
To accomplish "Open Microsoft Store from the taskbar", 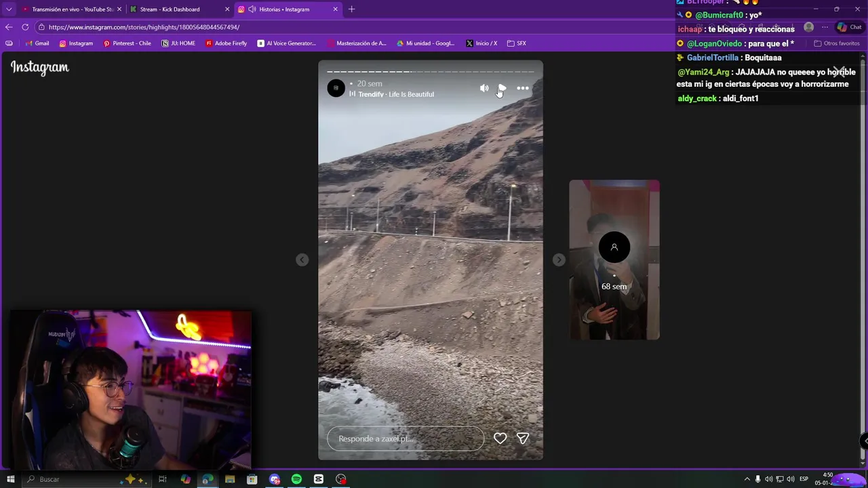I will [x=252, y=479].
